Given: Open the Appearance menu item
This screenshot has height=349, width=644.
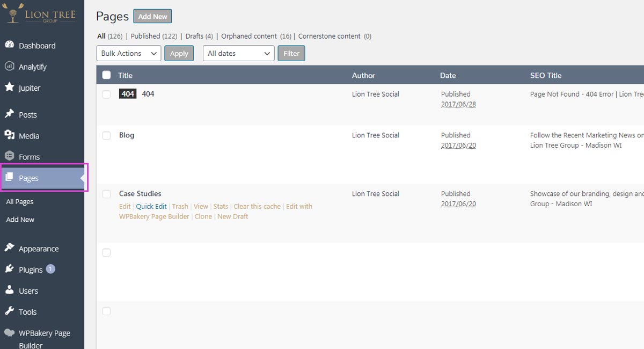Looking at the screenshot, I should 39,249.
